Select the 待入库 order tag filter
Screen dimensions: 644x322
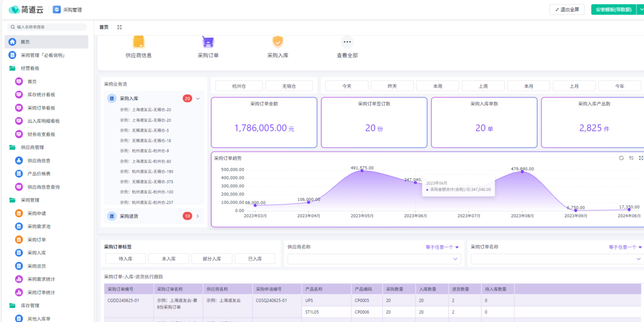tap(125, 259)
